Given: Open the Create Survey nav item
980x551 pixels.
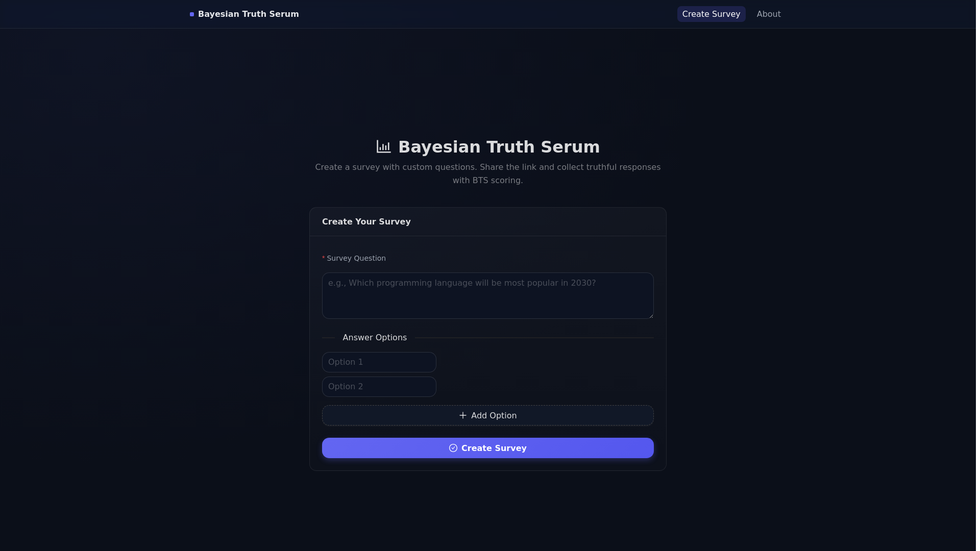Looking at the screenshot, I should [x=710, y=14].
